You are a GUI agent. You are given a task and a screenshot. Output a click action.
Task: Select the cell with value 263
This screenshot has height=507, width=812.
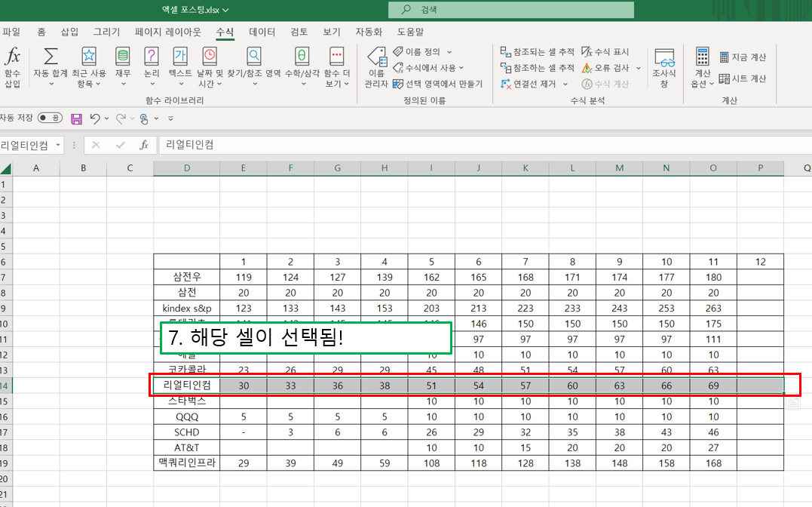pyautogui.click(x=713, y=308)
